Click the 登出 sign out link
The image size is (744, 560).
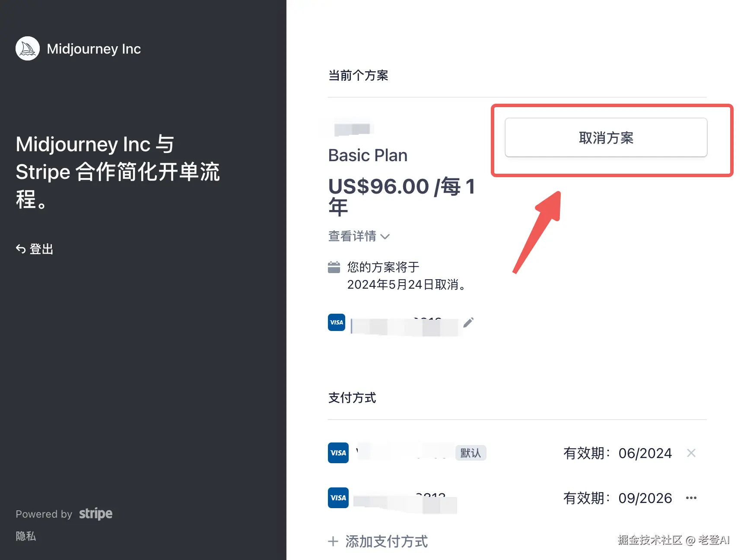click(x=41, y=249)
